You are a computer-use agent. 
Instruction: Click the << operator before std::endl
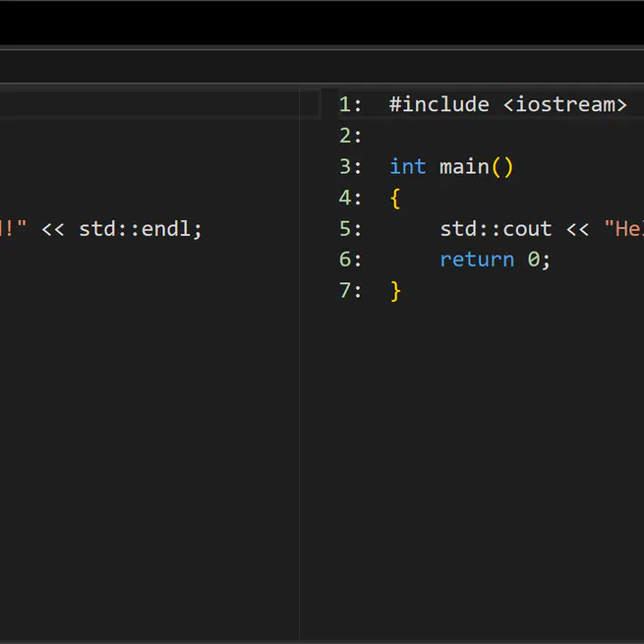point(53,229)
